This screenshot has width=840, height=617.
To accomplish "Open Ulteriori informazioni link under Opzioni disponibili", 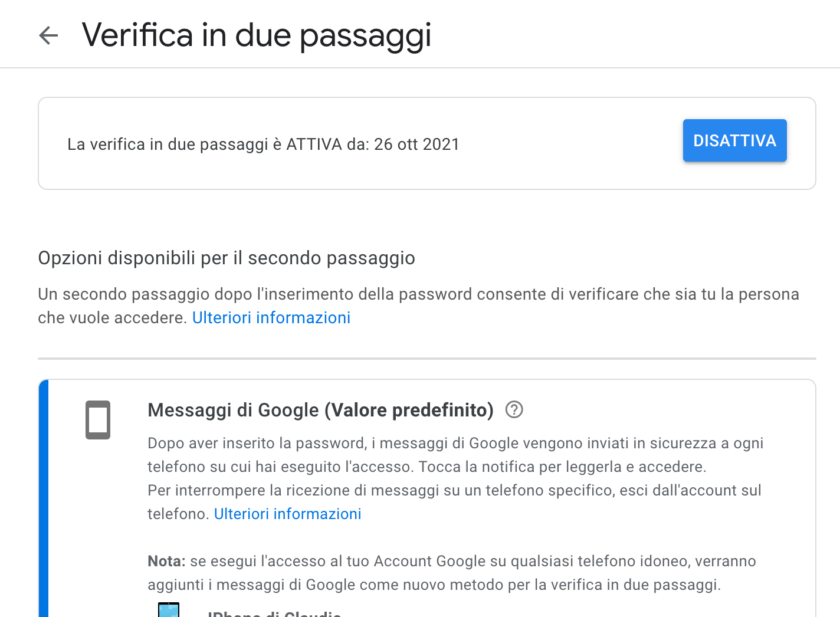I will [x=271, y=317].
